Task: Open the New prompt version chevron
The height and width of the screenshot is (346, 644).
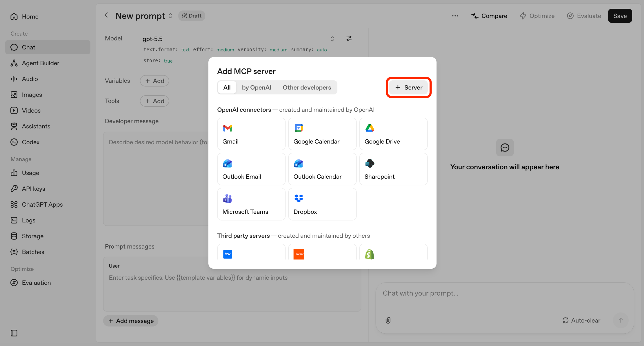Action: (x=171, y=16)
